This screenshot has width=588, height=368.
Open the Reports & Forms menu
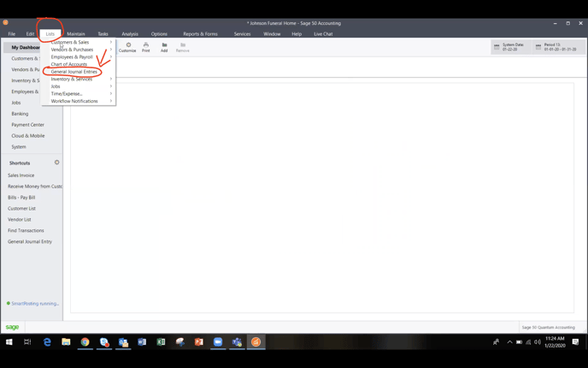coord(200,33)
